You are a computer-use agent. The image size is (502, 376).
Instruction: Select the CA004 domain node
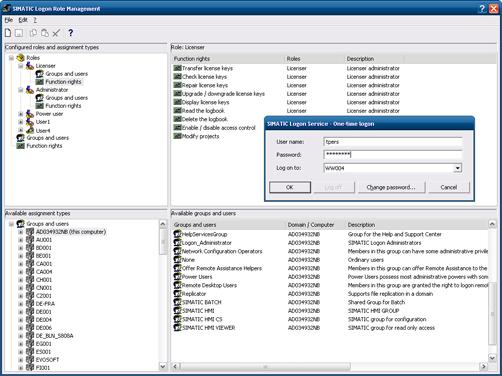click(x=44, y=272)
